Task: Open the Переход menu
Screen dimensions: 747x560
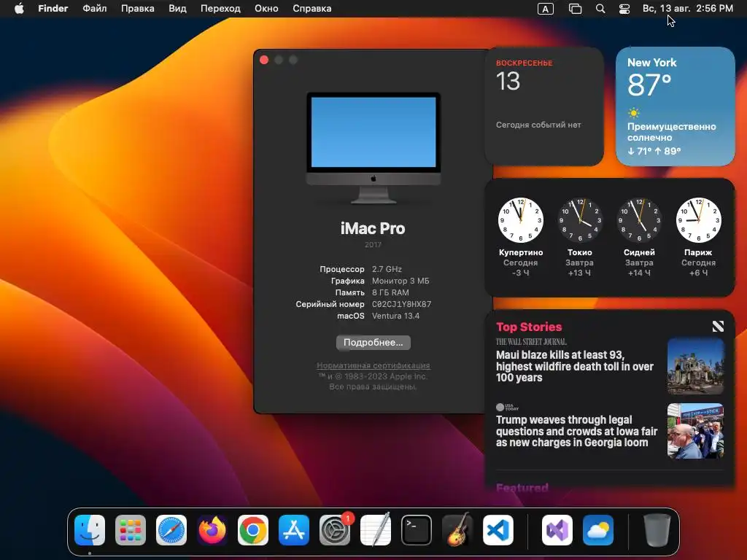Action: (x=220, y=9)
